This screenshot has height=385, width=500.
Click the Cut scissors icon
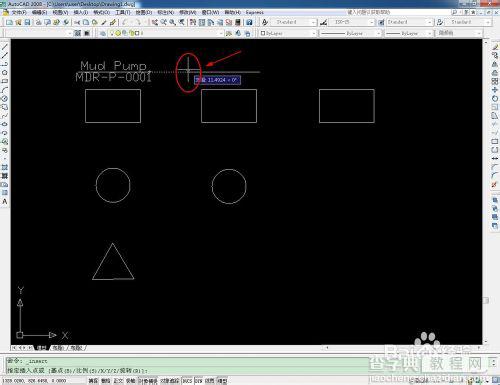[x=77, y=22]
